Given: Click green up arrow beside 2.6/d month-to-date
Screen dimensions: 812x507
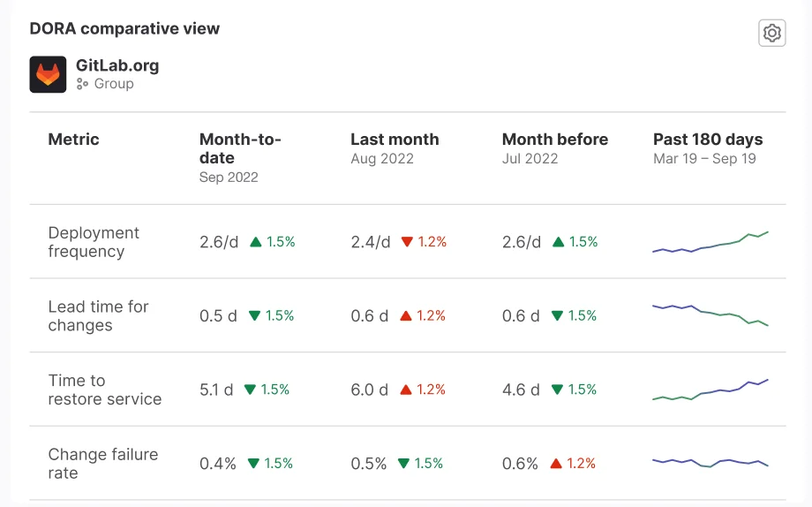Looking at the screenshot, I should (256, 242).
